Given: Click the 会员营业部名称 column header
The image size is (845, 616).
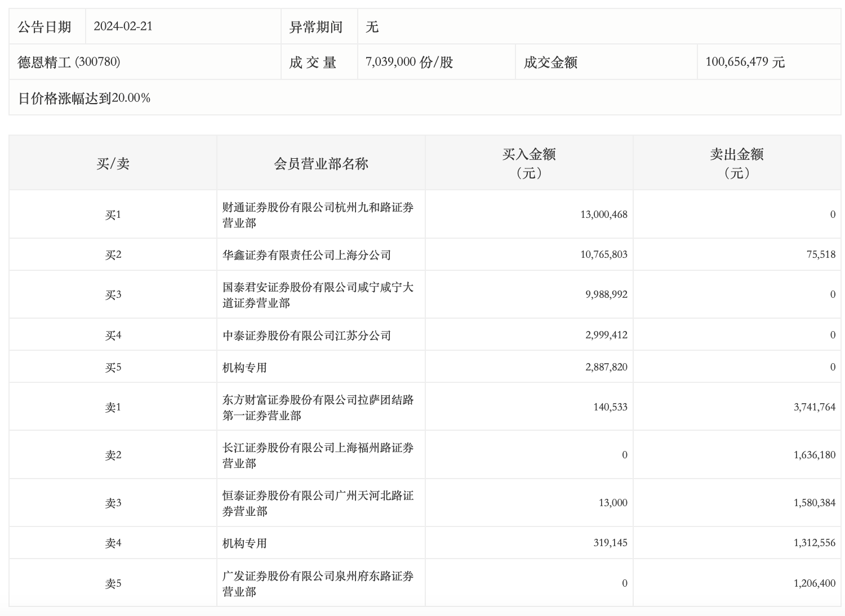Looking at the screenshot, I should (x=321, y=163).
